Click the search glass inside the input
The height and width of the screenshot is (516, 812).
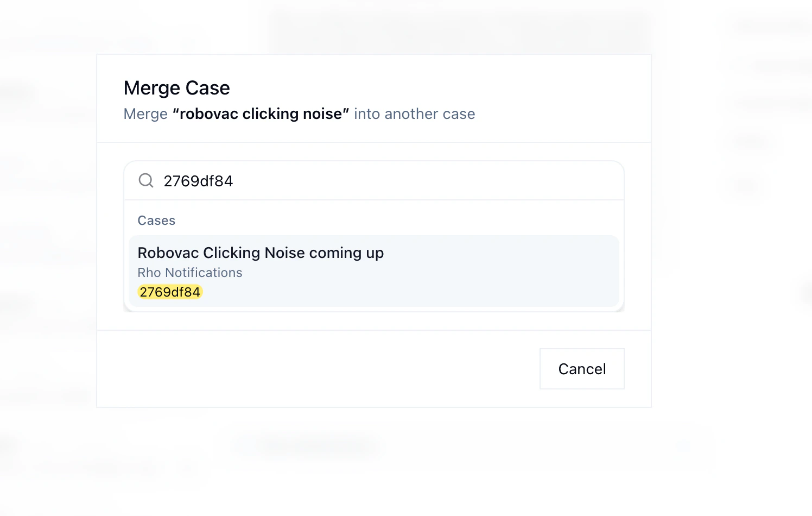(x=145, y=180)
